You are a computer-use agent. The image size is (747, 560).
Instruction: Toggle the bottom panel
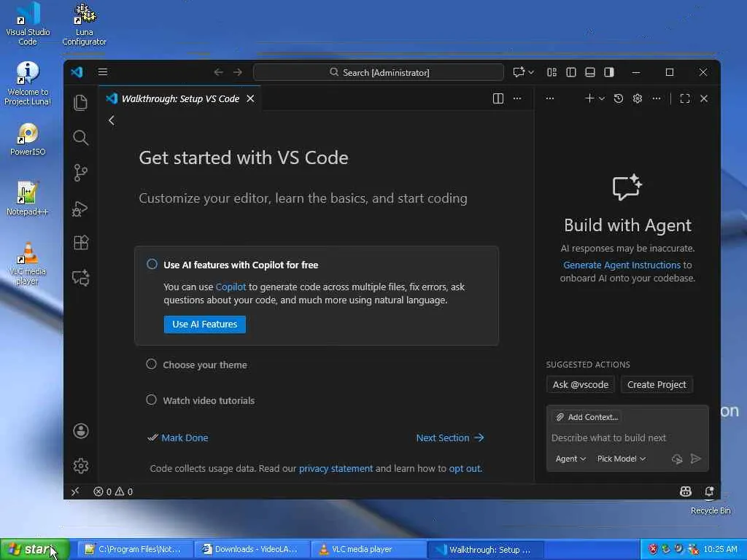coord(589,72)
